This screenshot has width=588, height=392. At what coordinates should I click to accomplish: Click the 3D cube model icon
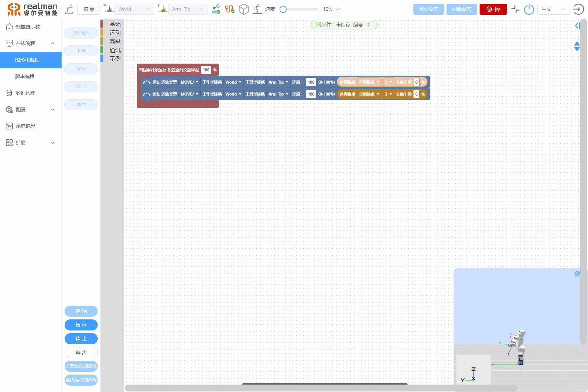point(244,9)
